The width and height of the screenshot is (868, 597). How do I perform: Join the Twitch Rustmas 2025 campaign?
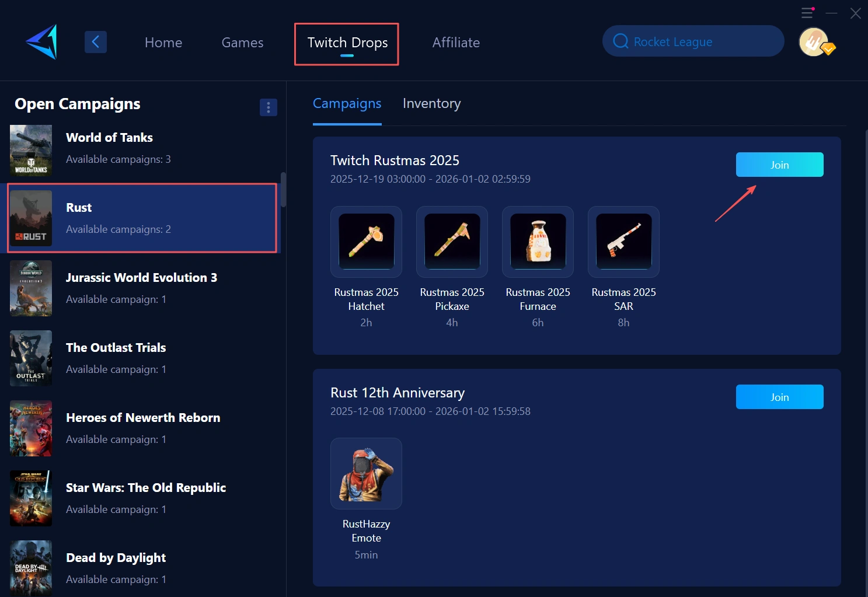click(x=779, y=165)
